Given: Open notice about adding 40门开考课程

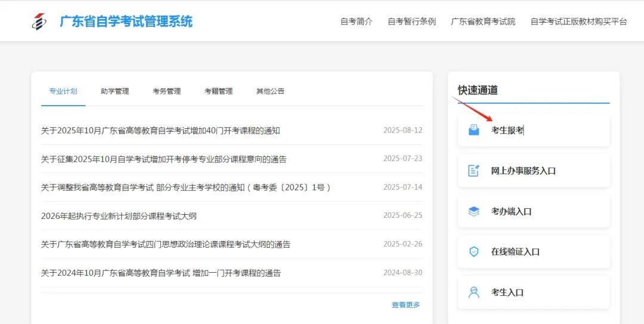Looking at the screenshot, I should click(160, 131).
